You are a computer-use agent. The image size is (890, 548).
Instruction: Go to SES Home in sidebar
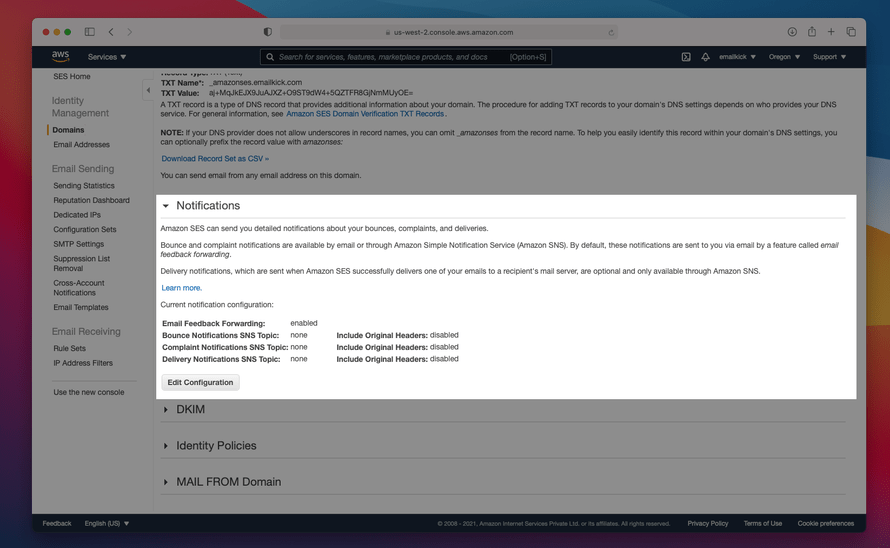coord(72,76)
